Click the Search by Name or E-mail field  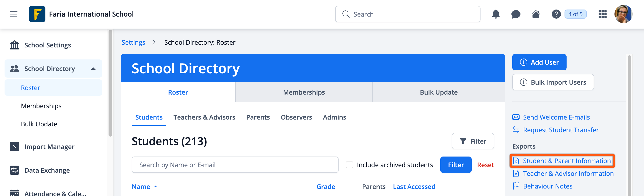(235, 165)
